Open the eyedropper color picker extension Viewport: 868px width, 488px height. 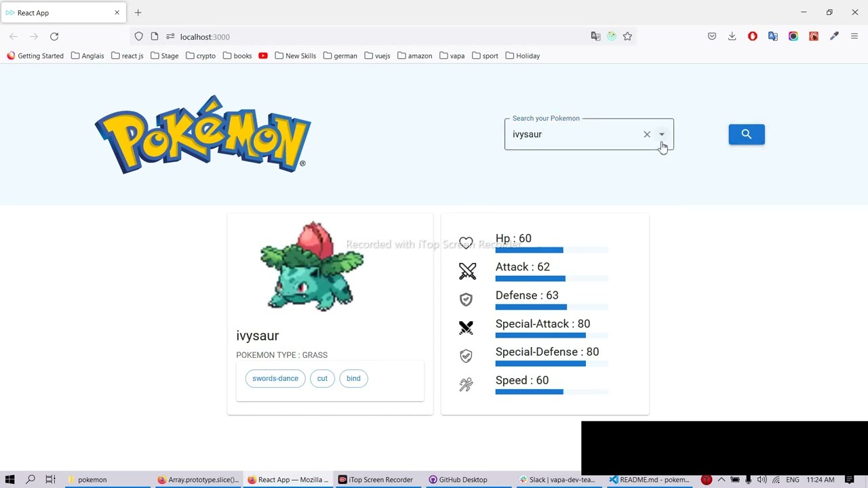tap(834, 37)
